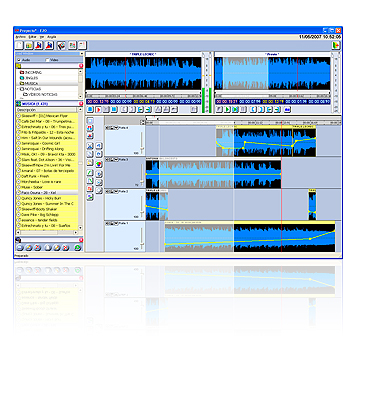375x394 pixels.
Task: Click the multitrack timeline ruler
Action: pos(243,123)
